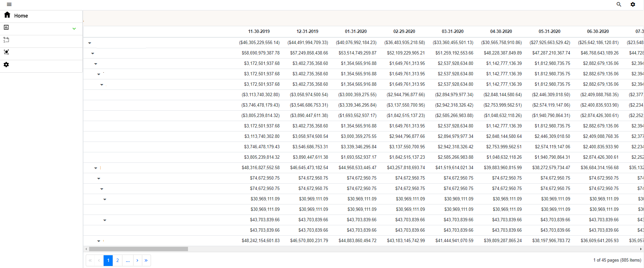Click the search magnifier icon

coord(619,4)
